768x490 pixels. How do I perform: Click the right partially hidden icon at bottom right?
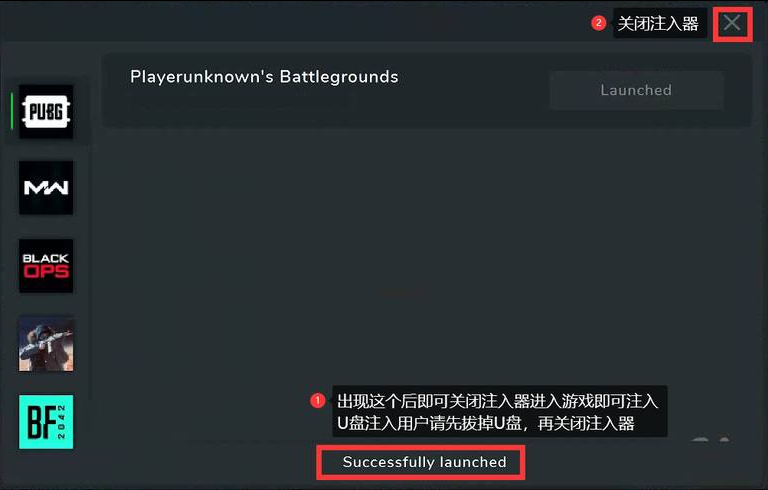coord(724,439)
